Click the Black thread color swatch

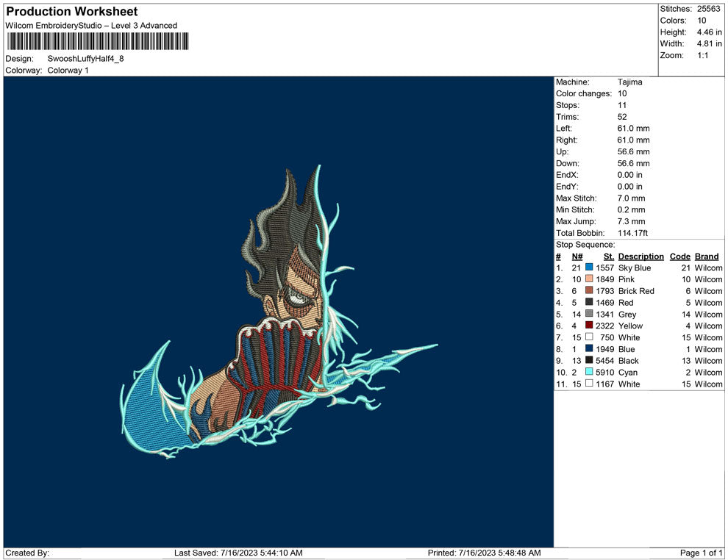[x=589, y=361]
